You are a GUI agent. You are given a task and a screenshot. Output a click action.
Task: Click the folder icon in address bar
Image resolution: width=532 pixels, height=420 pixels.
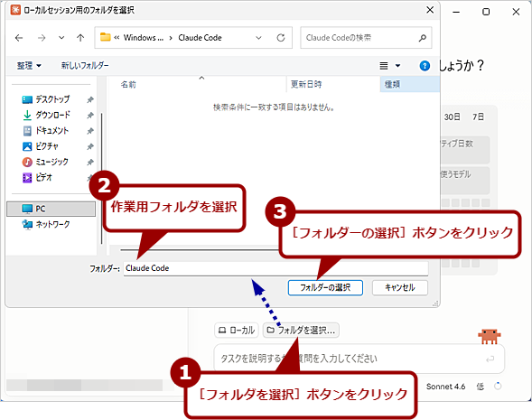(105, 37)
